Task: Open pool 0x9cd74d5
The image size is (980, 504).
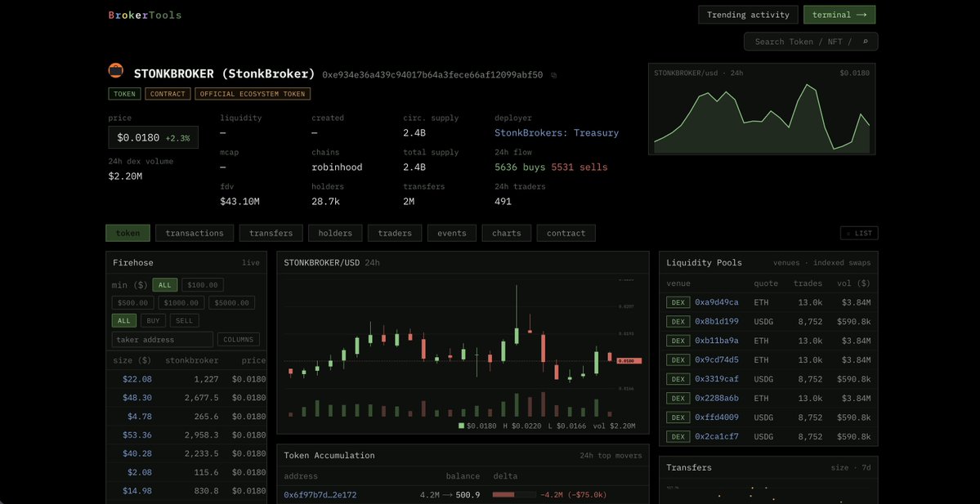Action: tap(716, 359)
